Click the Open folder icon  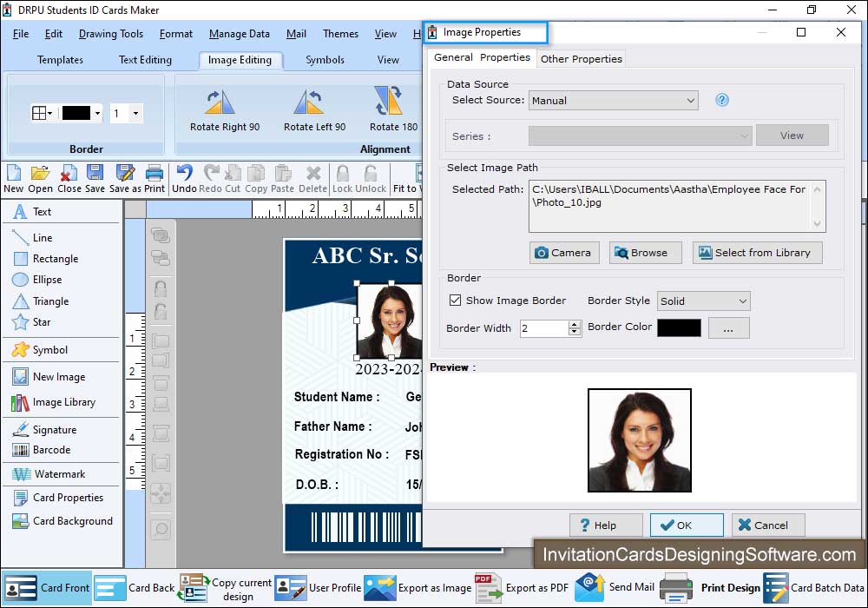pos(40,174)
